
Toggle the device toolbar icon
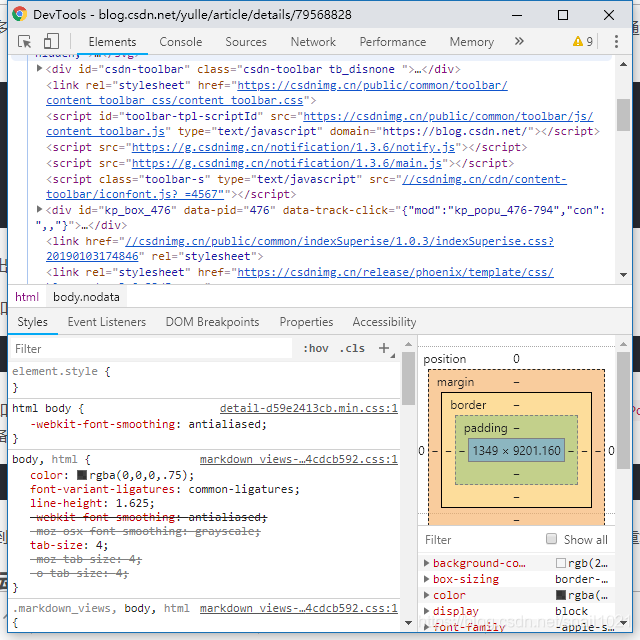point(51,42)
